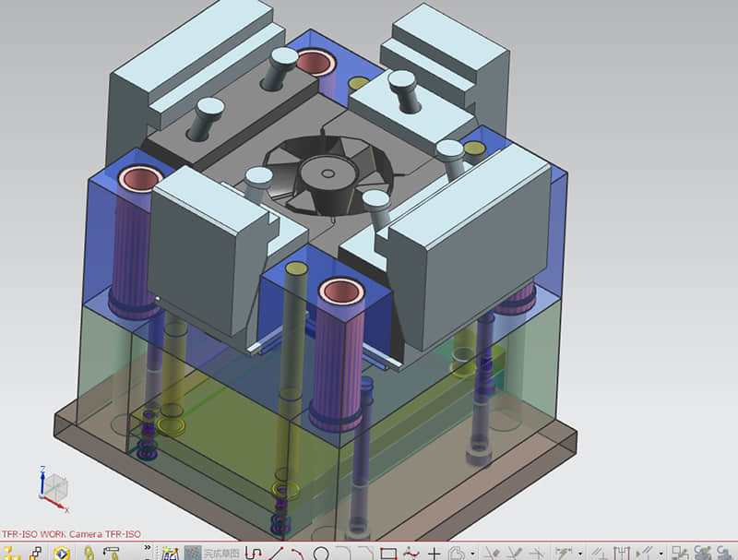The image size is (738, 560).
Task: Select the Quick Trim tool
Action: click(x=493, y=553)
